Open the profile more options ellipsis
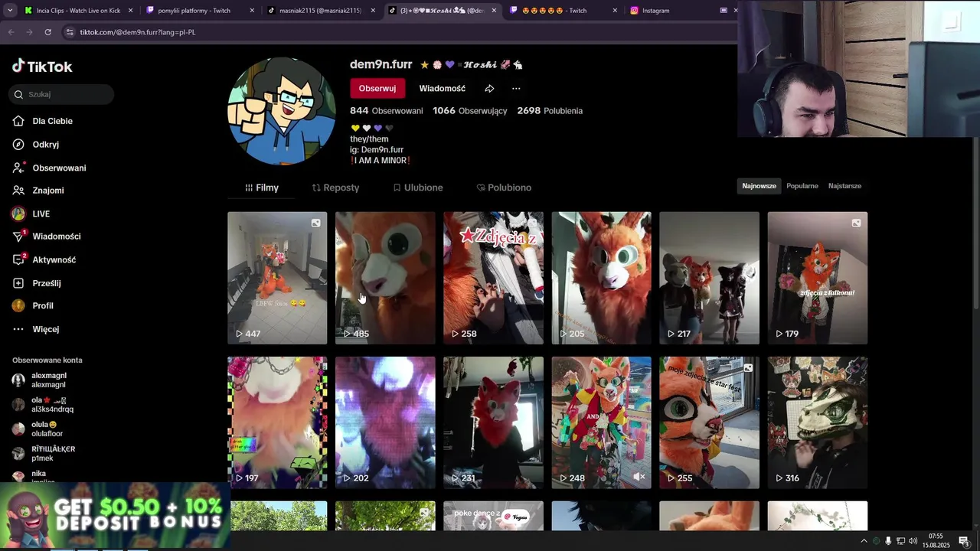The image size is (980, 551). point(516,88)
